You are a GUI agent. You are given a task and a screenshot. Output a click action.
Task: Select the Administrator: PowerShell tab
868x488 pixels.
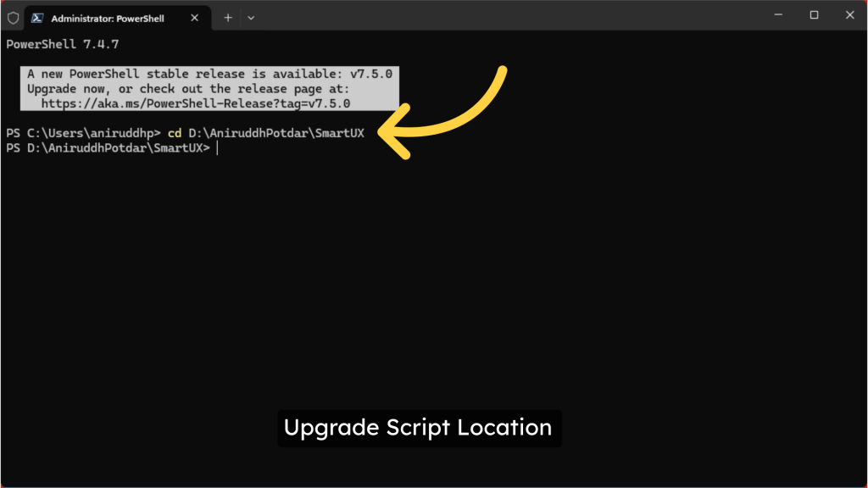(108, 18)
